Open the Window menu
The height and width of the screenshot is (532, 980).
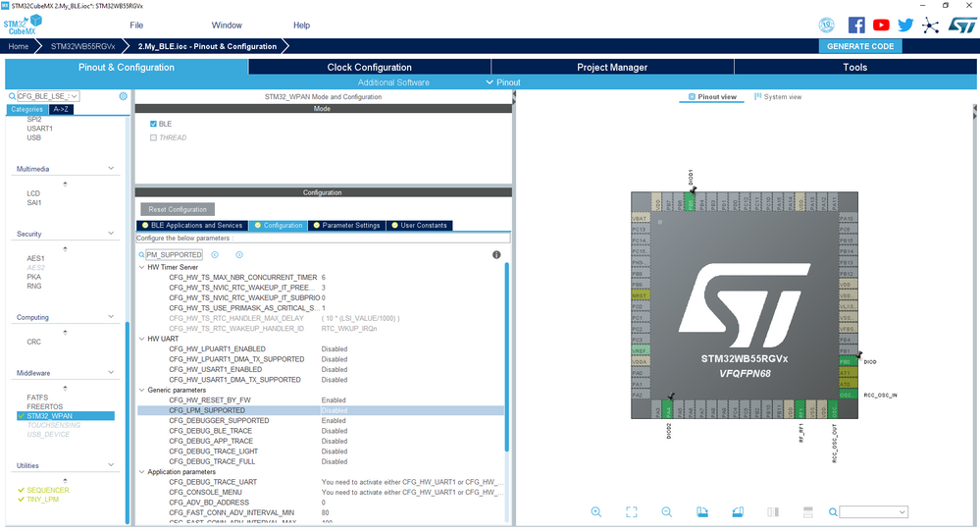point(227,25)
